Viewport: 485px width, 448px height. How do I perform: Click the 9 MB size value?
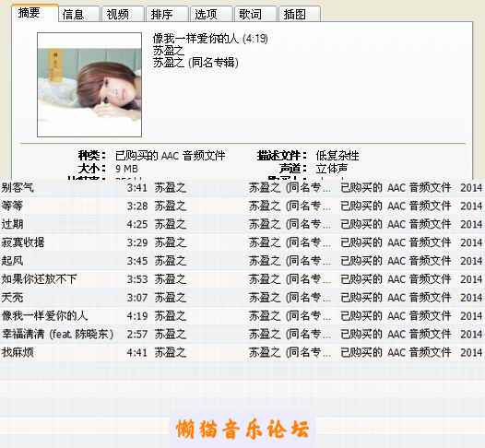tap(126, 169)
